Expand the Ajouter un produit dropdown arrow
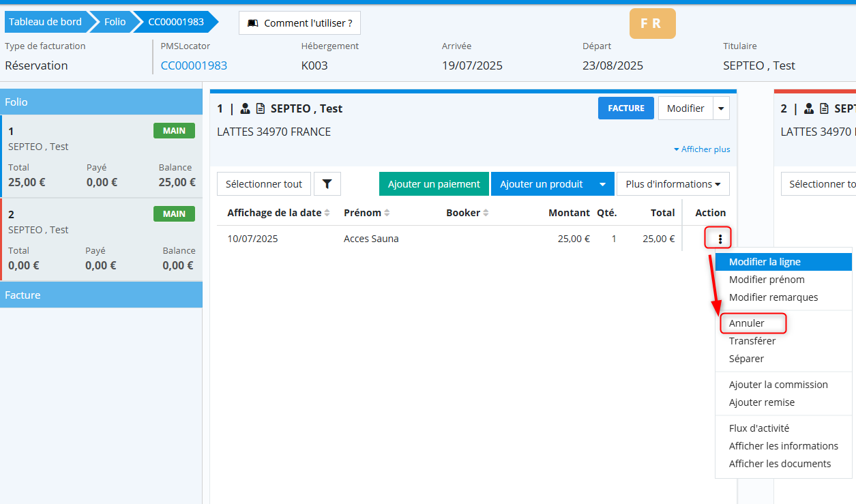The image size is (856, 504). [602, 184]
